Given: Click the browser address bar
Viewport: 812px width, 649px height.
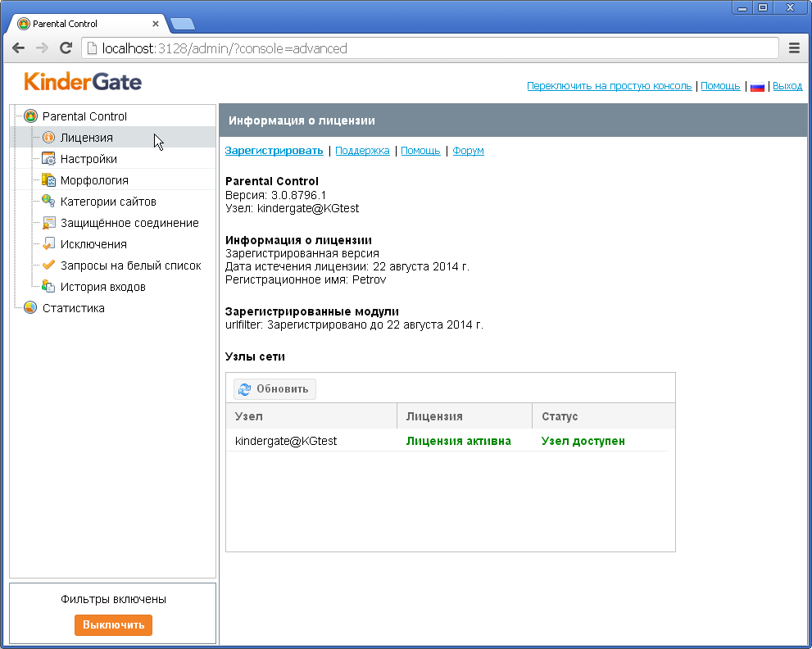Looking at the screenshot, I should coord(430,48).
